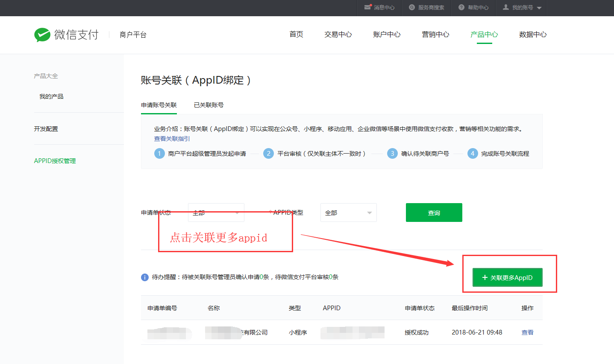Expand the 我的账号 dropdown arrow
The image size is (614, 364).
click(x=539, y=8)
